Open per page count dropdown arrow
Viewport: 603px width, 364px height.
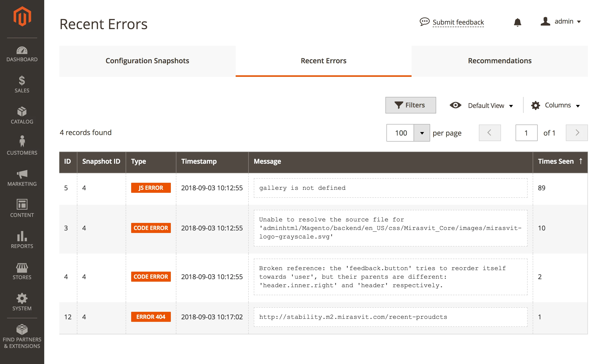422,133
